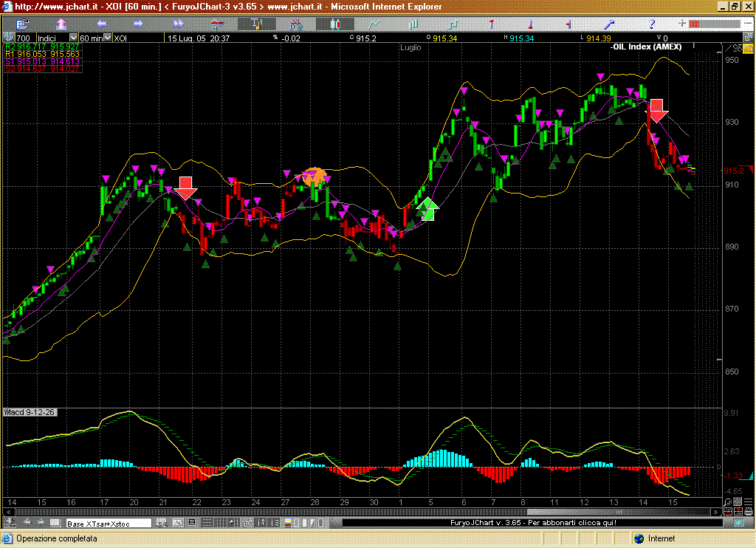Open help via the question mark icon

pos(652,24)
